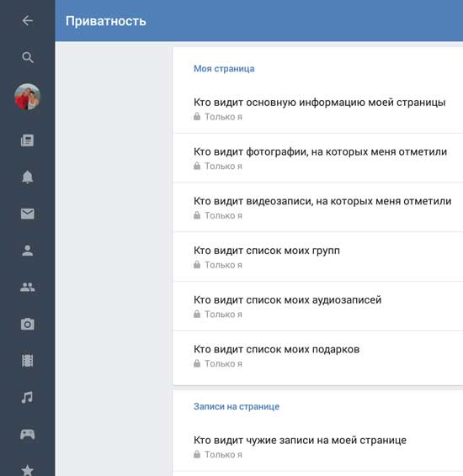Screen dimensions: 463x476
Task: Open search with the magnifier icon
Action: click(x=27, y=57)
